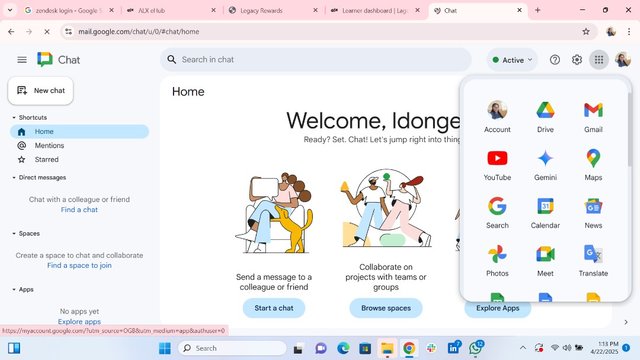Image resolution: width=640 pixels, height=360 pixels.
Task: Open Photos from the apps grid
Action: click(x=497, y=261)
